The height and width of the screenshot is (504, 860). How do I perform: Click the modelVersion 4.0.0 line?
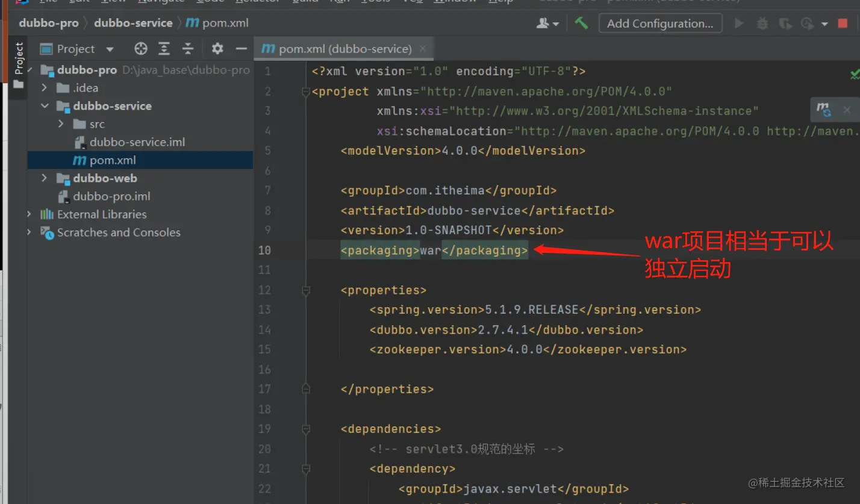pos(463,151)
